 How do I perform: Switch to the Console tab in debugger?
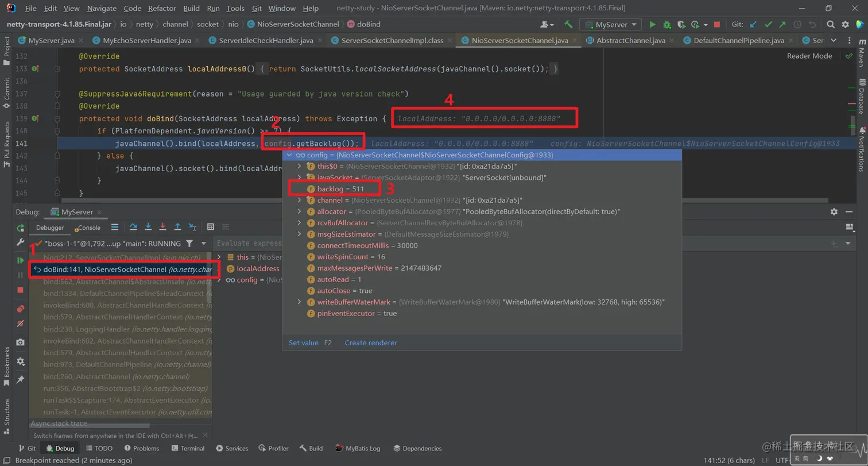[x=88, y=228]
